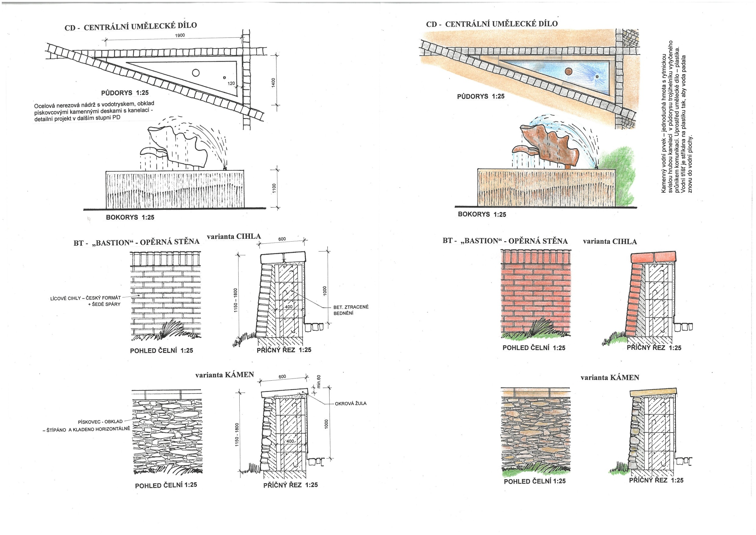Click the brown circle in the blue pool
Image resolution: width=756 pixels, height=535 pixels.
tap(568, 71)
